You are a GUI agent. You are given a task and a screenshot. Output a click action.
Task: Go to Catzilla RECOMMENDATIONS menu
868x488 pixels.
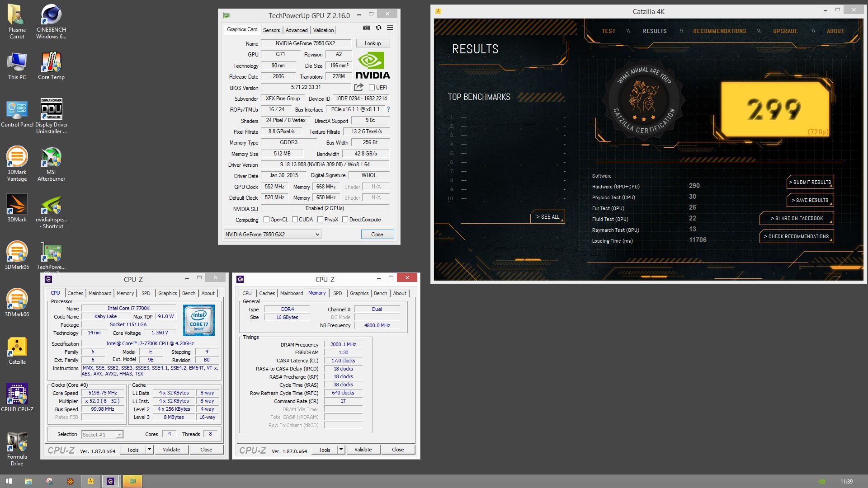tap(720, 31)
